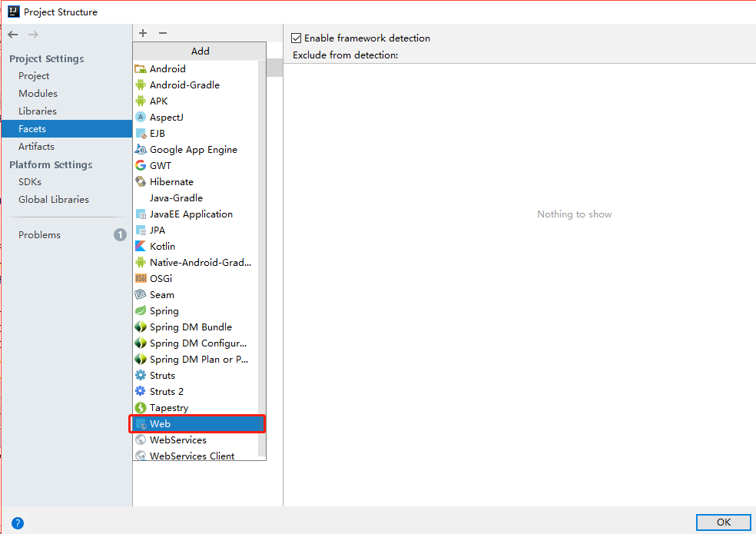This screenshot has width=756, height=534.
Task: Toggle Enable framework detection checkbox
Action: point(297,38)
